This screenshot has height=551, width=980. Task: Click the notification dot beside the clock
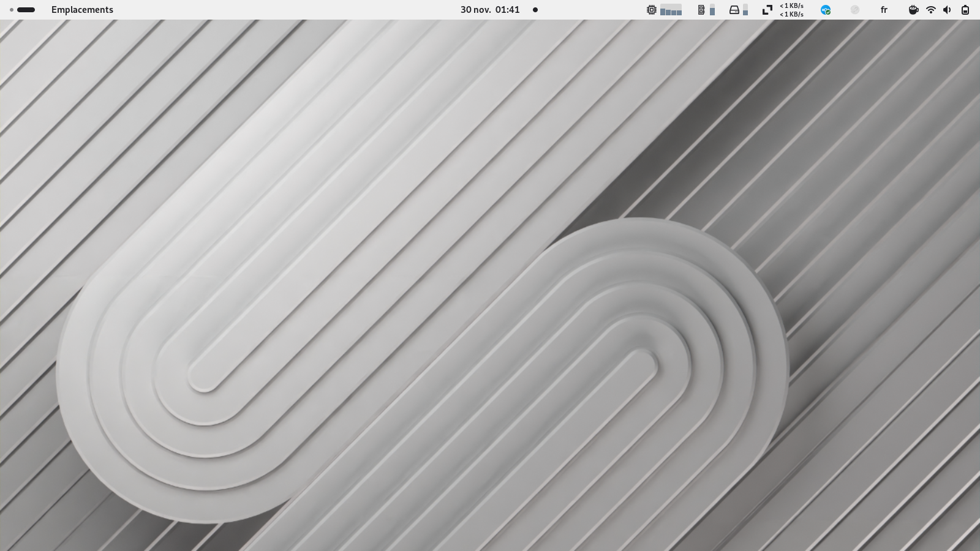(535, 10)
